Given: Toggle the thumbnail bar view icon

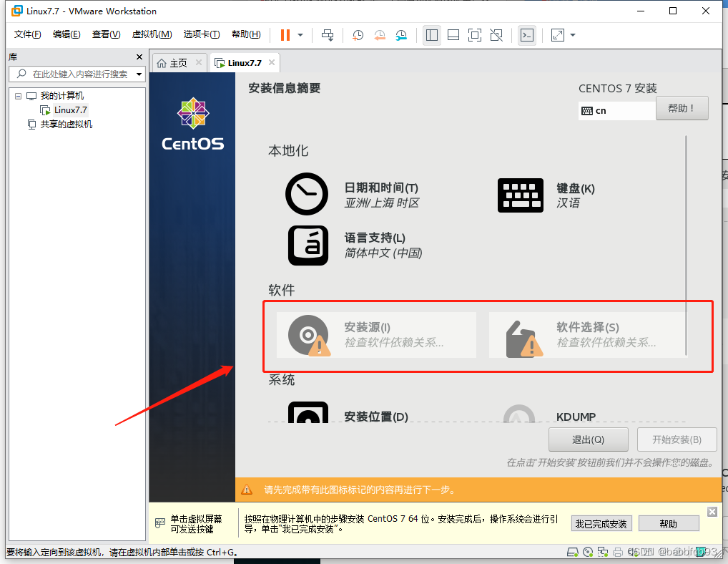Looking at the screenshot, I should pyautogui.click(x=453, y=35).
